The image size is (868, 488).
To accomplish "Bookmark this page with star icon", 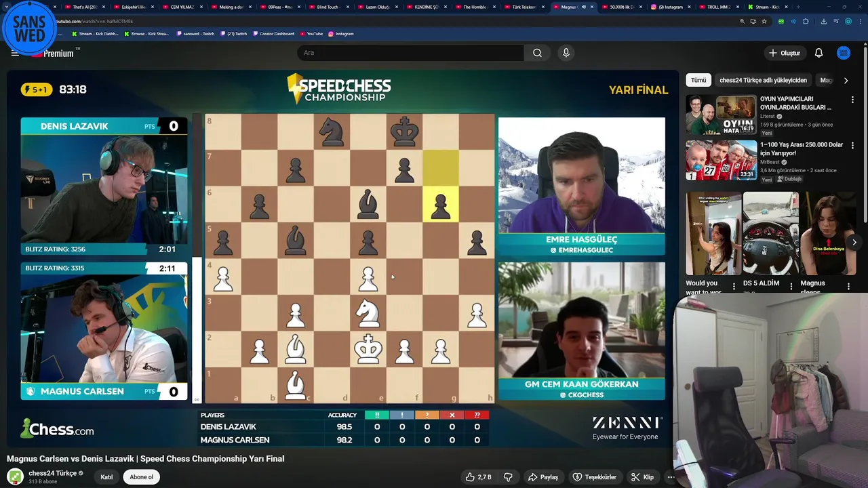I will point(764,21).
